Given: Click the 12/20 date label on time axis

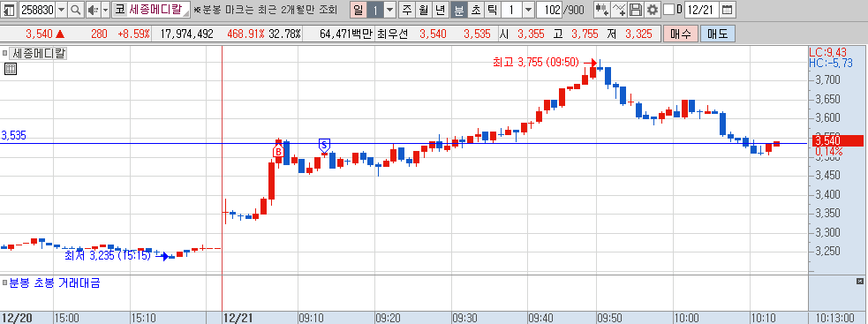Looking at the screenshot, I should tap(16, 317).
